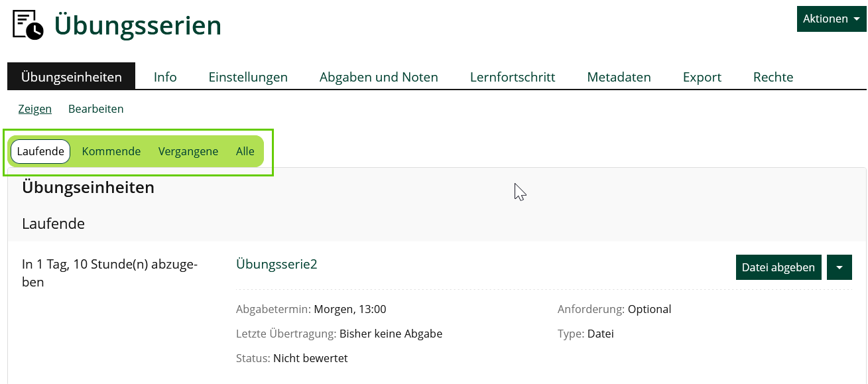Show Alle exercise units
The image size is (868, 384).
point(245,151)
